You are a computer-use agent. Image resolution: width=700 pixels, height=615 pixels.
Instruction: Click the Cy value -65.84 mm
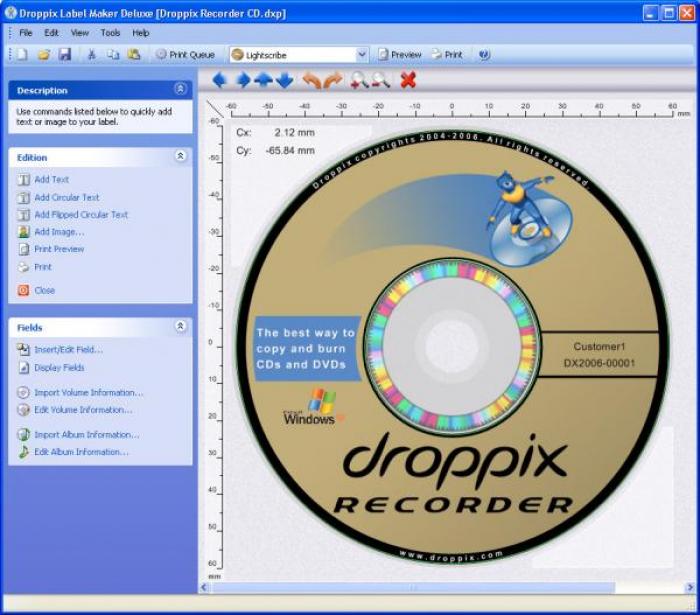[290, 150]
